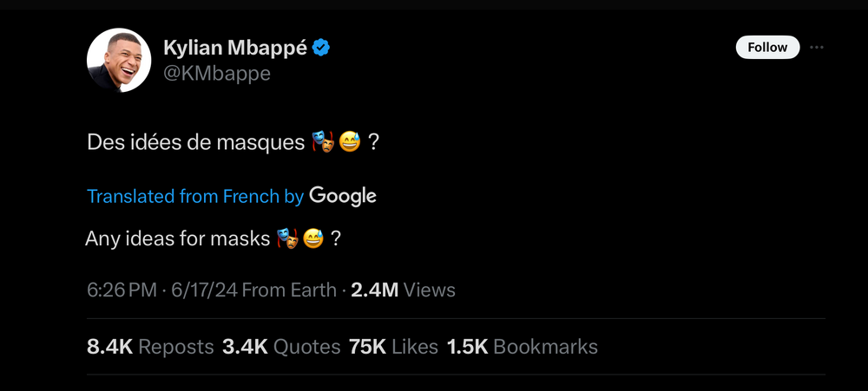Click the 'Translated from French by' link
The height and width of the screenshot is (391, 868).
pyautogui.click(x=195, y=196)
